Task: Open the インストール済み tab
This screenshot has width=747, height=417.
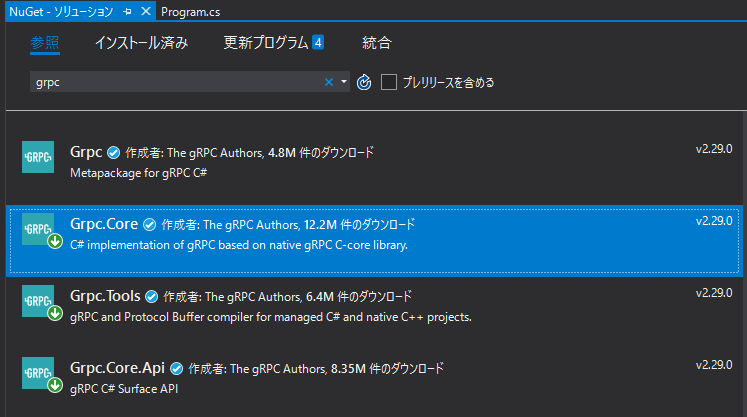Action: (x=141, y=43)
